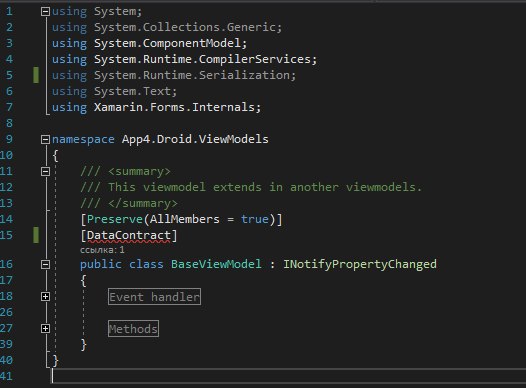Image resolution: width=526 pixels, height=388 pixels.
Task: Collapse the summary comment block
Action: pos(45,172)
